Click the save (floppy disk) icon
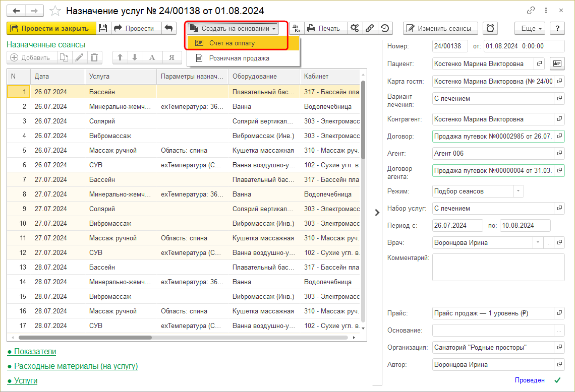575x392 pixels. (x=103, y=28)
